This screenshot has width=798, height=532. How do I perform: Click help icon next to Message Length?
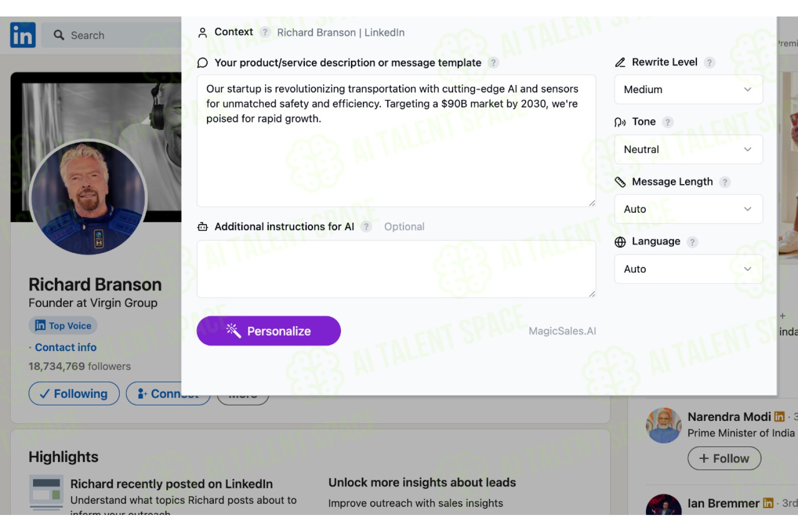click(725, 182)
